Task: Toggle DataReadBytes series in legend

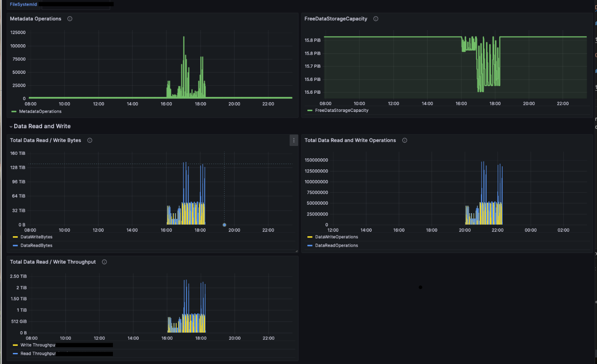Action: click(x=36, y=245)
